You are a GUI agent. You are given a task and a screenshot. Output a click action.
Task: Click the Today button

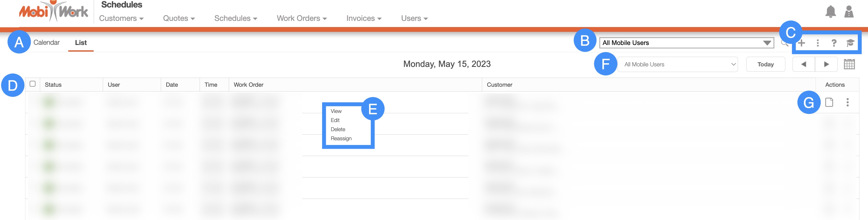[x=765, y=64]
